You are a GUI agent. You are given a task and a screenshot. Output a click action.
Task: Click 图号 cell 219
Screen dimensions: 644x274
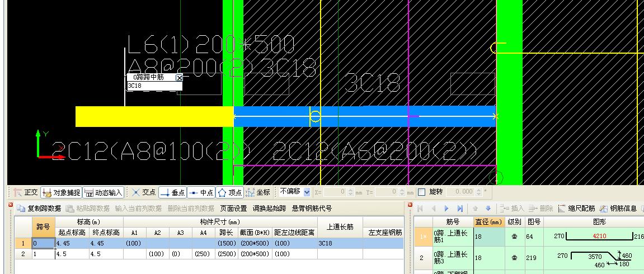point(534,258)
